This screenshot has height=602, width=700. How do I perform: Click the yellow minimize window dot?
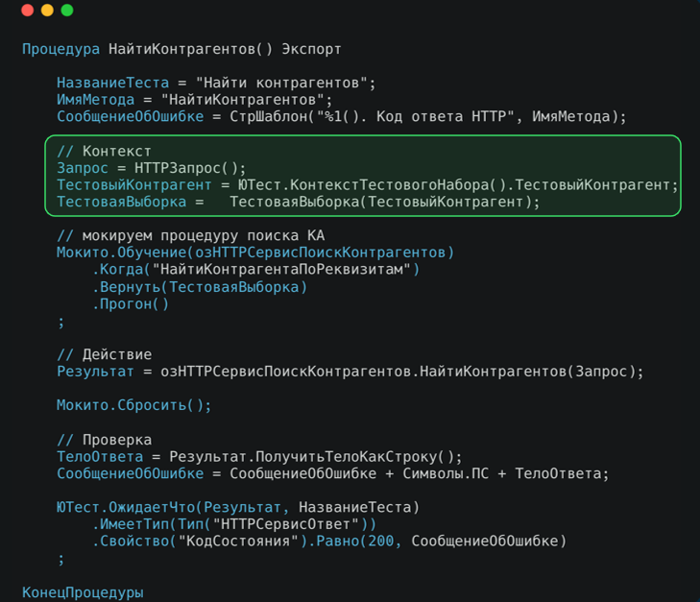click(x=47, y=11)
